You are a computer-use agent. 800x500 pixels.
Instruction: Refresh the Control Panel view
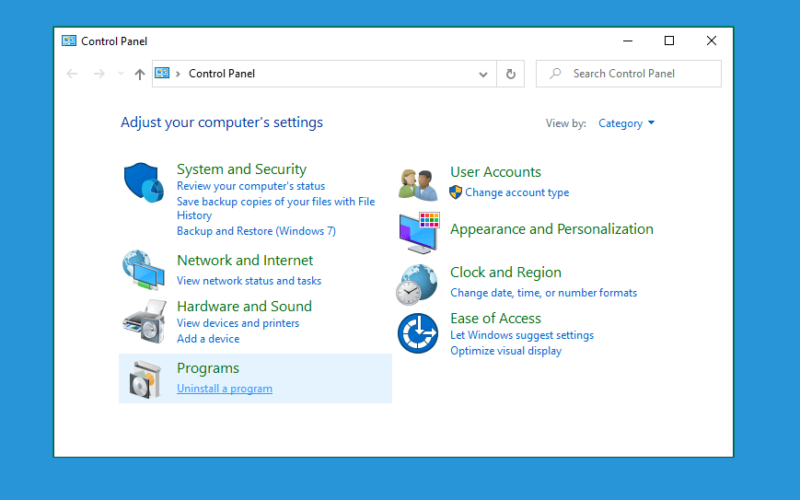pyautogui.click(x=511, y=74)
